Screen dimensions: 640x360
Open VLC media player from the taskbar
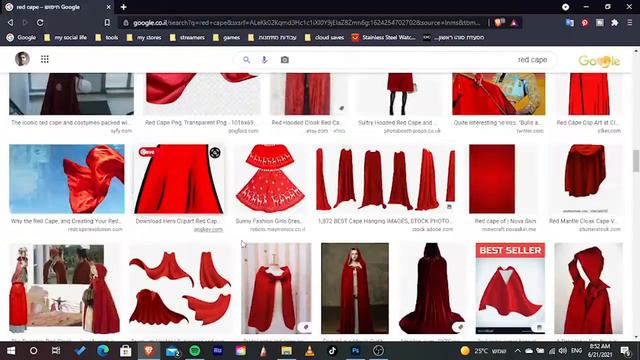309,351
